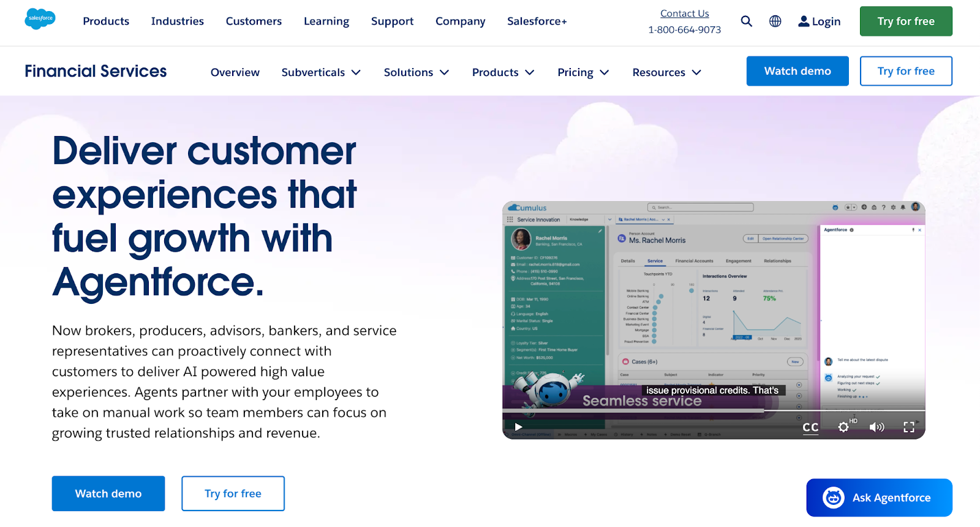Enter fullscreen mode on the video
This screenshot has height=527, width=980.
909,427
